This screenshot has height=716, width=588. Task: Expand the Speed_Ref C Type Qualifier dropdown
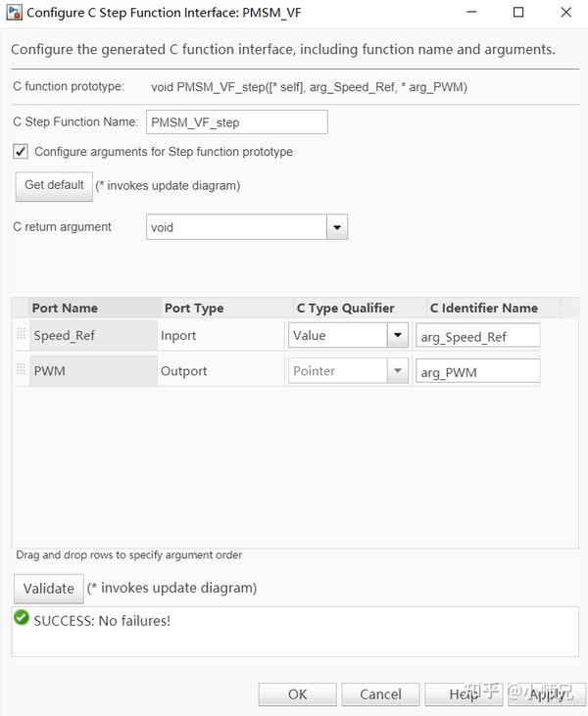click(x=397, y=335)
